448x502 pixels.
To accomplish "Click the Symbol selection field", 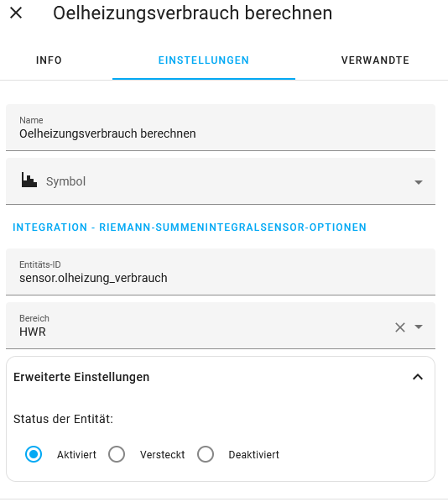I will (221, 181).
